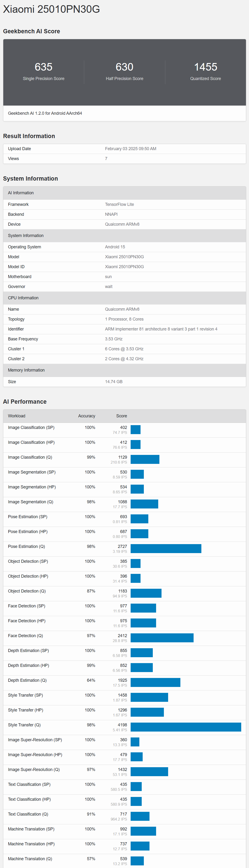Image resolution: width=249 pixels, height=868 pixels.
Task: Click the Image Classification (SP) workload row
Action: tap(31, 428)
